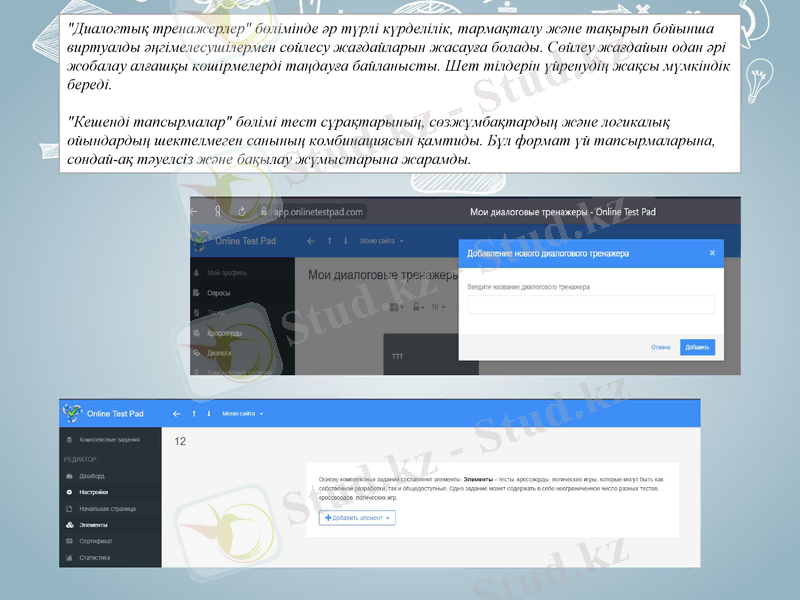The image size is (800, 600).
Task: Close the 'Добавление нового диалогового тренажера' dialog
Action: pyautogui.click(x=712, y=254)
